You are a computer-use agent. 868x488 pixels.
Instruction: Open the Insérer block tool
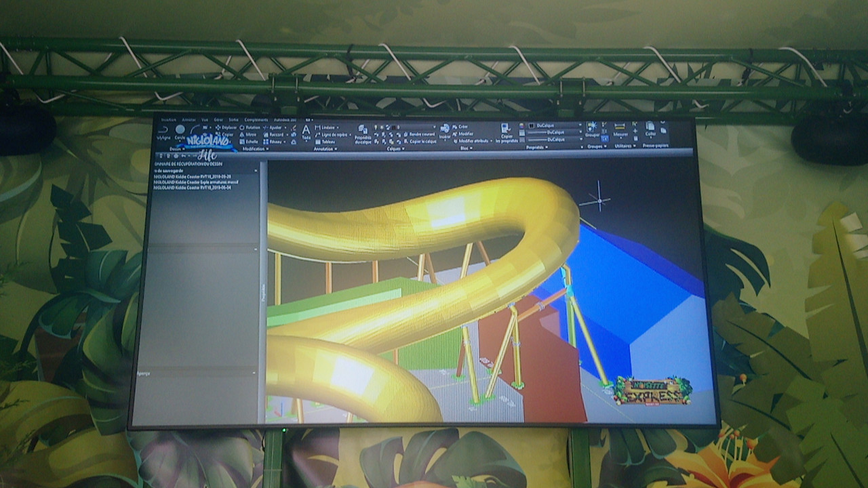[x=445, y=131]
